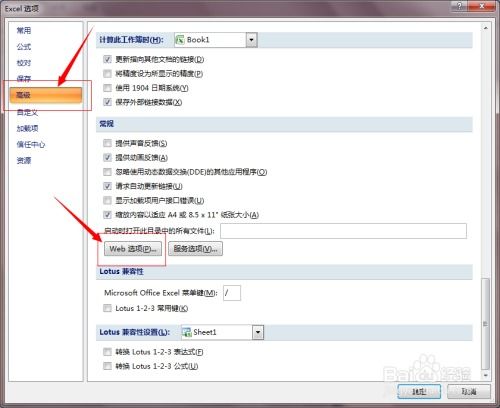Image resolution: width=500 pixels, height=408 pixels.
Task: Open 服务选项 button
Action: pos(195,249)
